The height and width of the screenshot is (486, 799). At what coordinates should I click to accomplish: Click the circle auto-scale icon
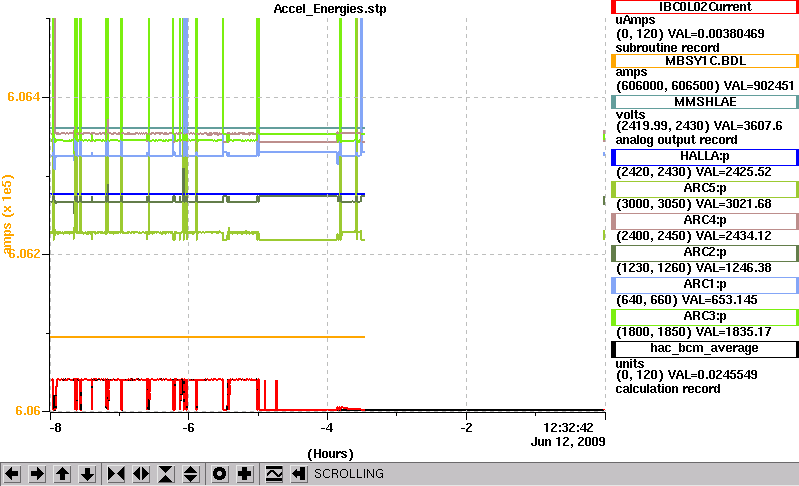coord(220,474)
